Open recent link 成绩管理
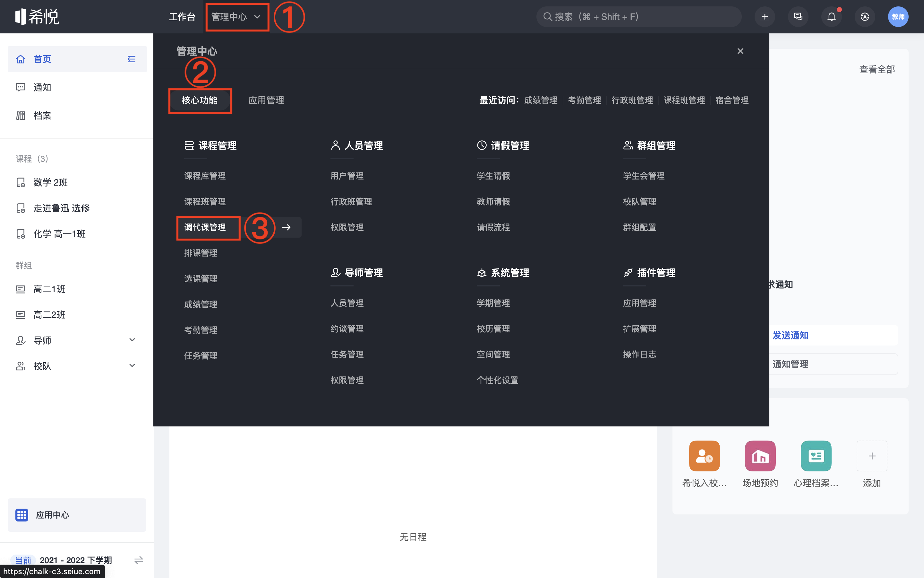 (541, 101)
